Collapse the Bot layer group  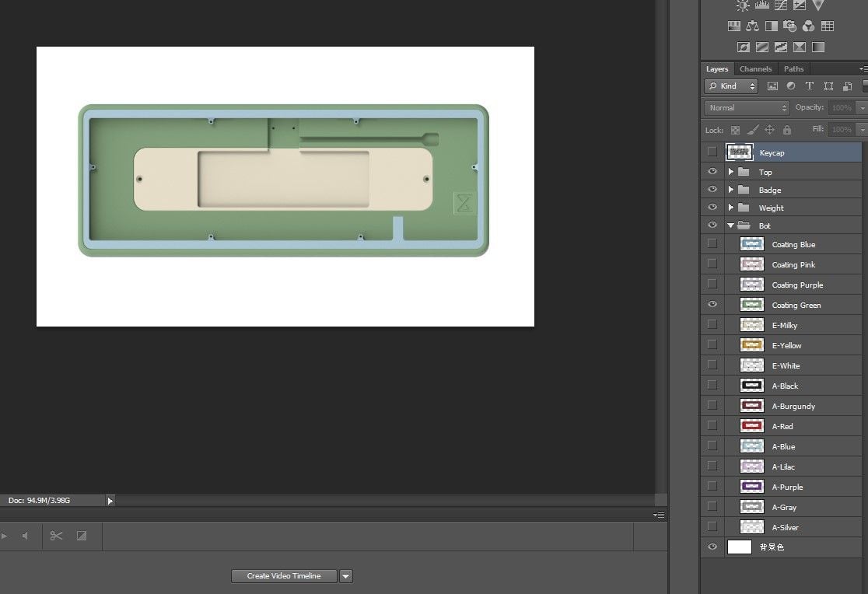click(730, 225)
